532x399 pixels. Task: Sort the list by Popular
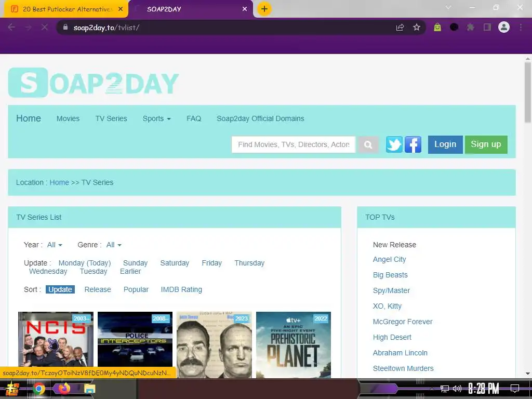tap(136, 289)
